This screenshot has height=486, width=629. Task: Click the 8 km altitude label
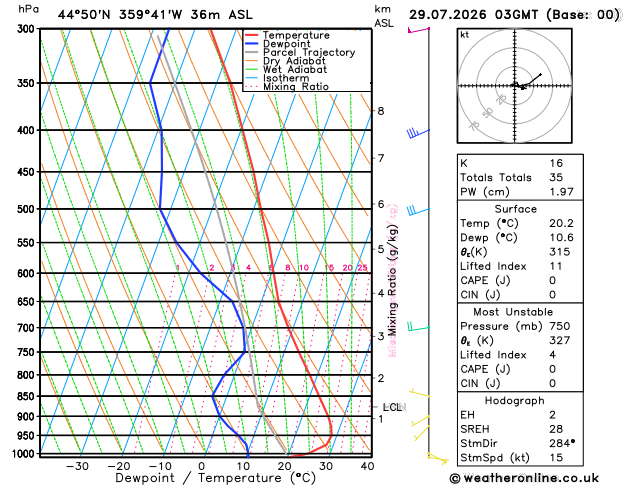pyautogui.click(x=381, y=111)
